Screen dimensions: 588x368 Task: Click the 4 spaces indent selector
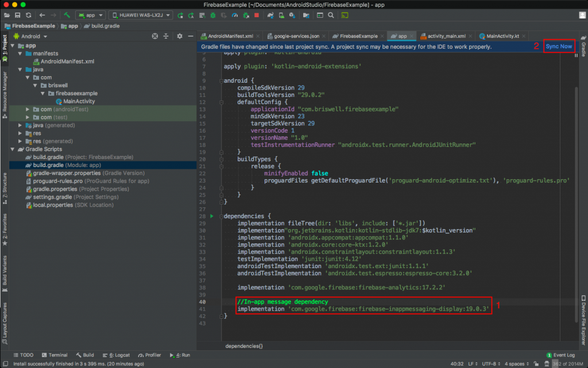(x=516, y=363)
